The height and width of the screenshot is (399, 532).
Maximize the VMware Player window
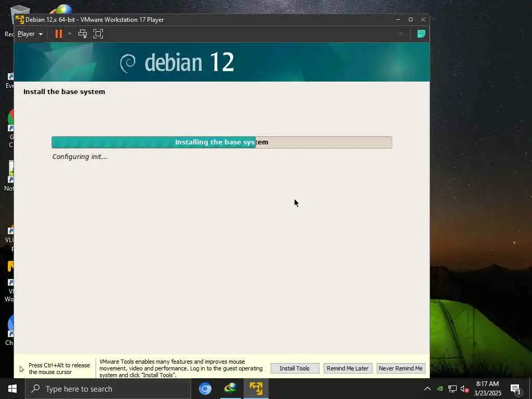410,20
